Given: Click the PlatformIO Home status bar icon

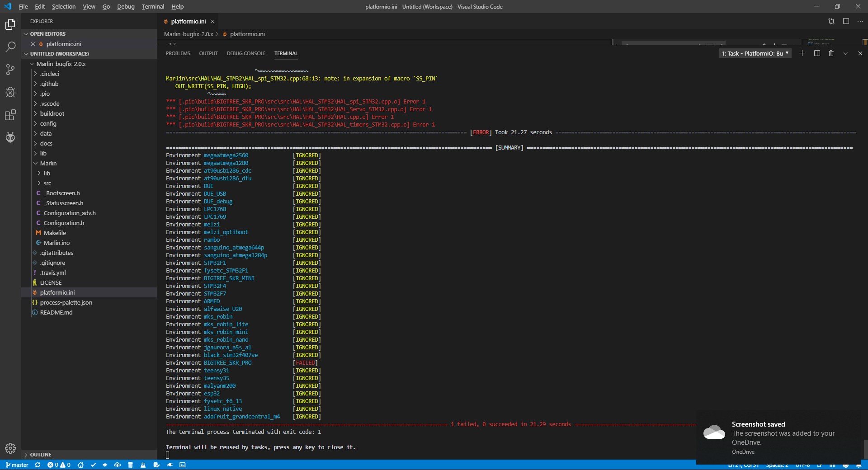Looking at the screenshot, I should (x=80, y=465).
